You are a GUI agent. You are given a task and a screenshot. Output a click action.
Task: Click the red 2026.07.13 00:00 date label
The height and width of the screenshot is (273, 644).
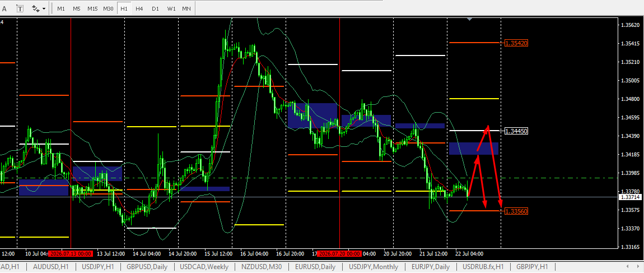(x=71, y=254)
